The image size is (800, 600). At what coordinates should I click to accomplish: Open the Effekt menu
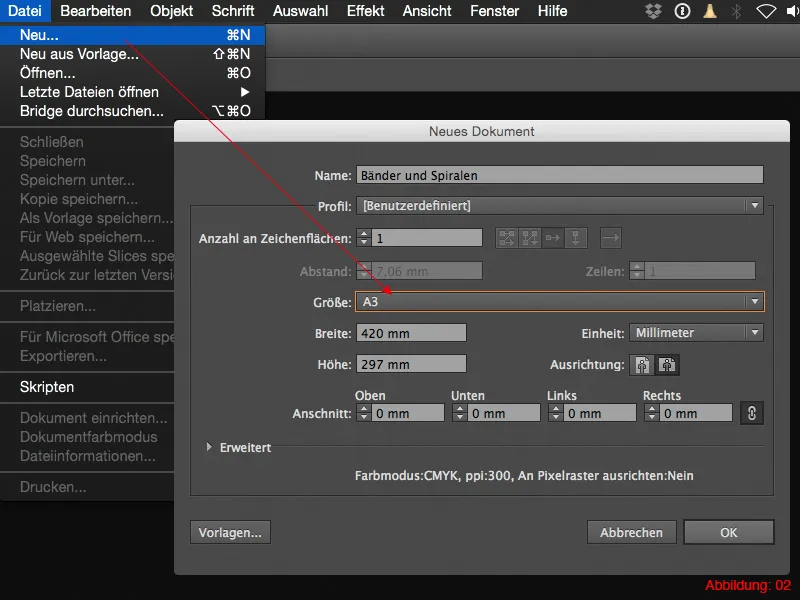(365, 11)
